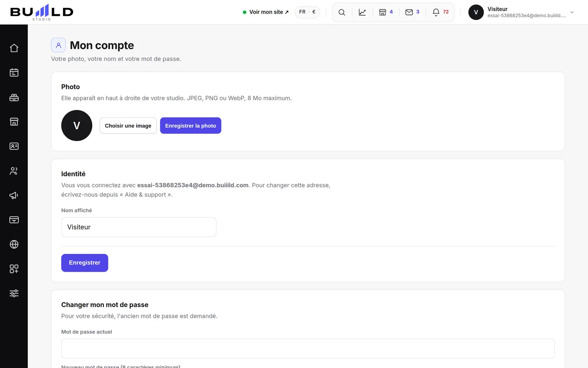This screenshot has width=588, height=368.
Task: Click the V avatar in top header
Action: pyautogui.click(x=476, y=12)
